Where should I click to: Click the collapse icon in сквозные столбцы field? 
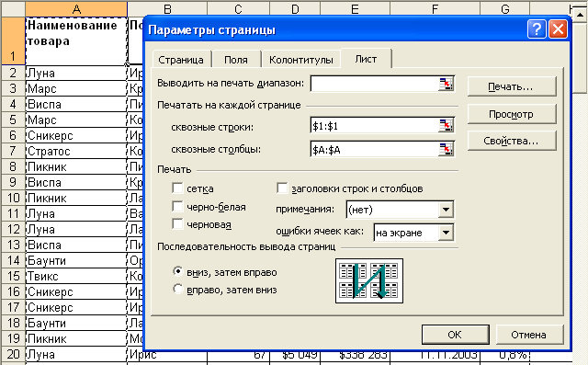point(446,149)
